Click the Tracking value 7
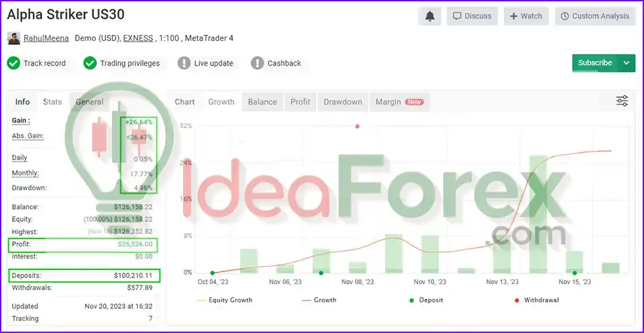 [151, 319]
